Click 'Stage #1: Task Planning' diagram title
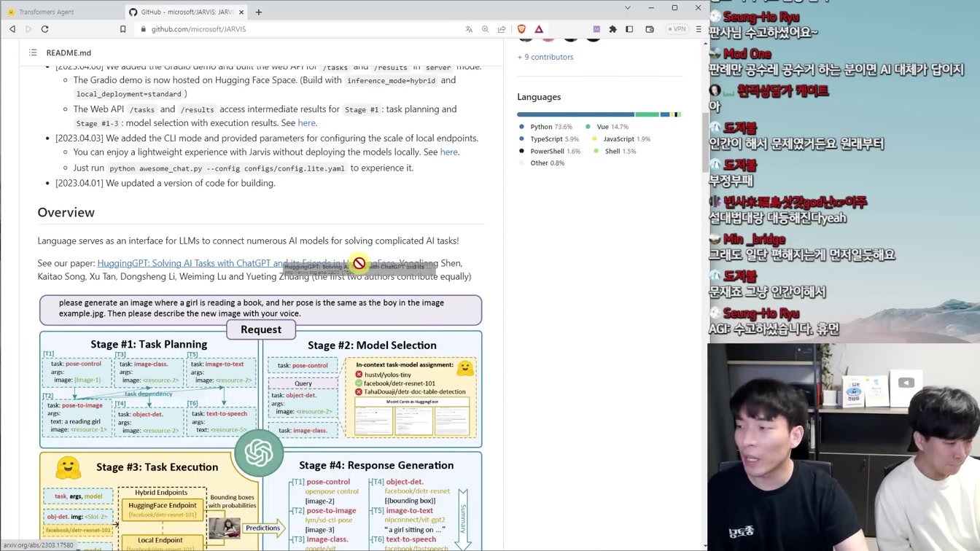 (x=149, y=344)
